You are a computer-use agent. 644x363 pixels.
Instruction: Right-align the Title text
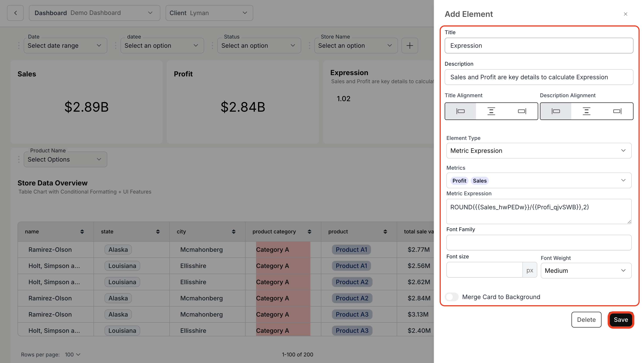(522, 111)
